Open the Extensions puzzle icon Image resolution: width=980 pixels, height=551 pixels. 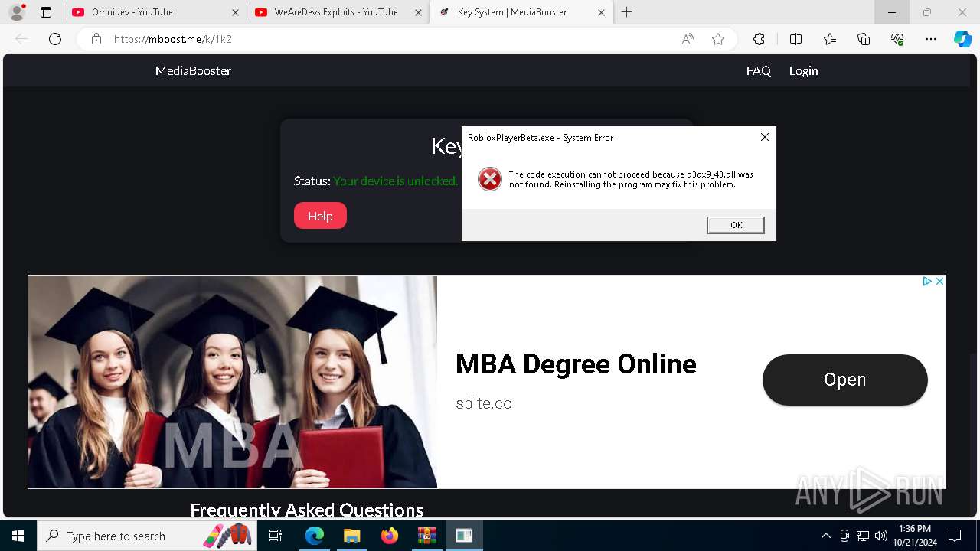[759, 39]
